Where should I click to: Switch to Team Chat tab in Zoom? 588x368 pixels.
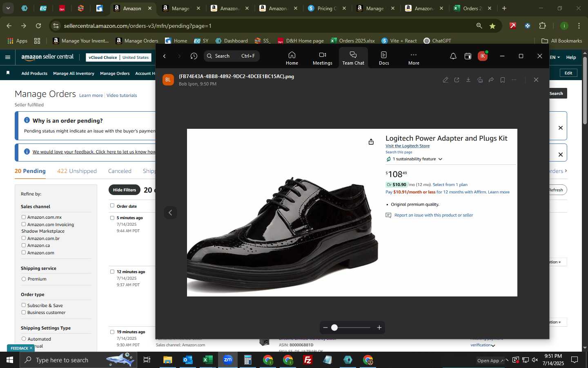353,58
